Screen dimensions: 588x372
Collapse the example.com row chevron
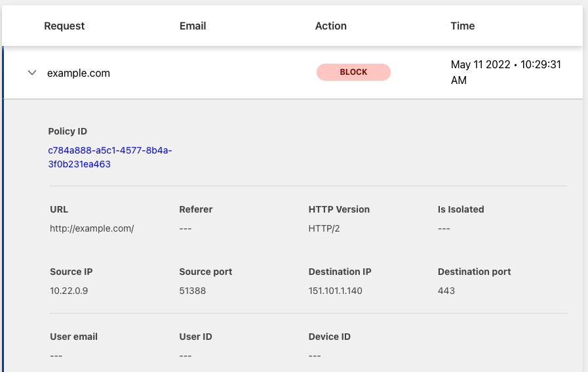click(31, 73)
